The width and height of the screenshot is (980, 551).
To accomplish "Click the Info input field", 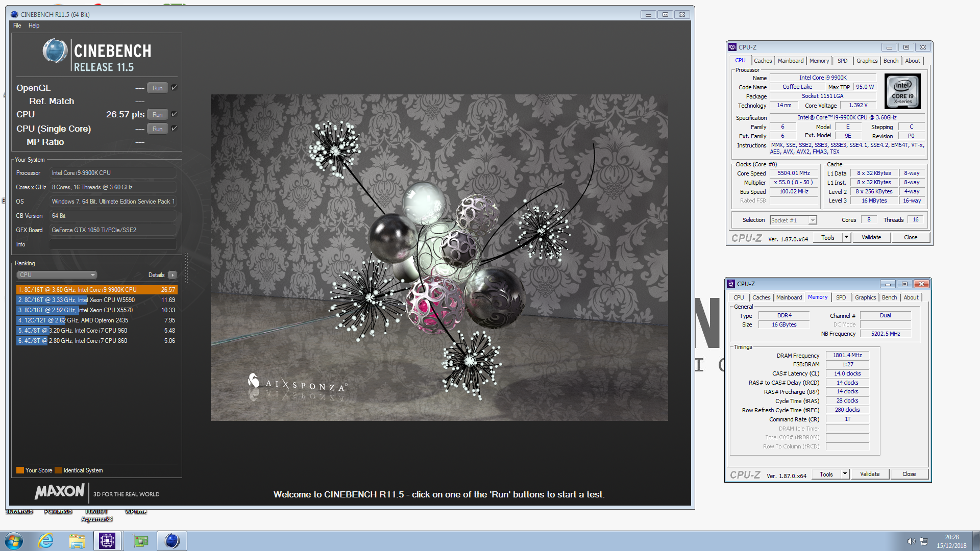I will [113, 244].
